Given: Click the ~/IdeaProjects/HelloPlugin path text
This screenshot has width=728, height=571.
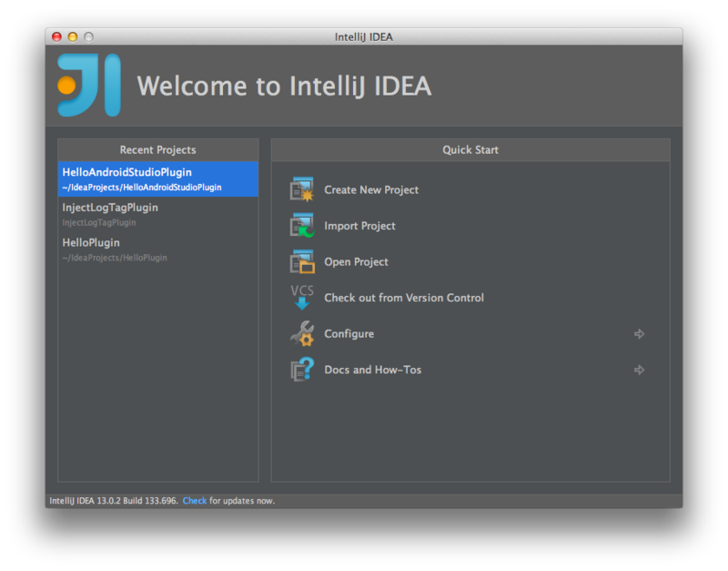Looking at the screenshot, I should pos(115,258).
